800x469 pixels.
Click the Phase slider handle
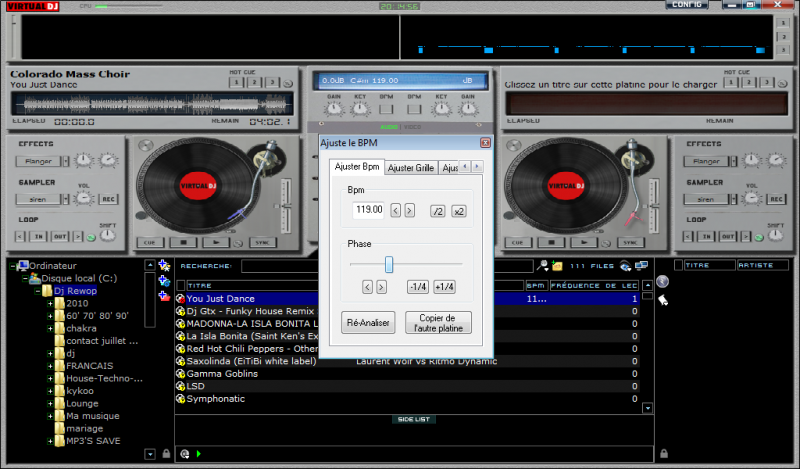pyautogui.click(x=389, y=264)
